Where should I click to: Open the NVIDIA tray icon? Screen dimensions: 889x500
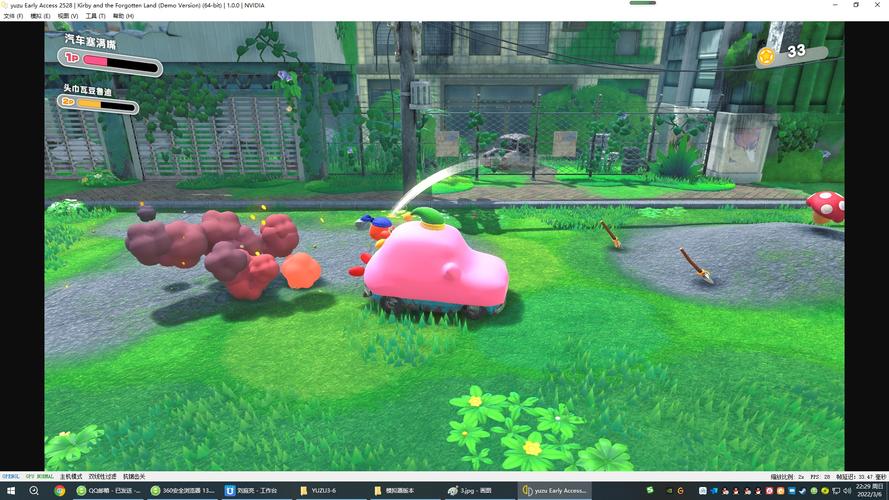point(669,491)
